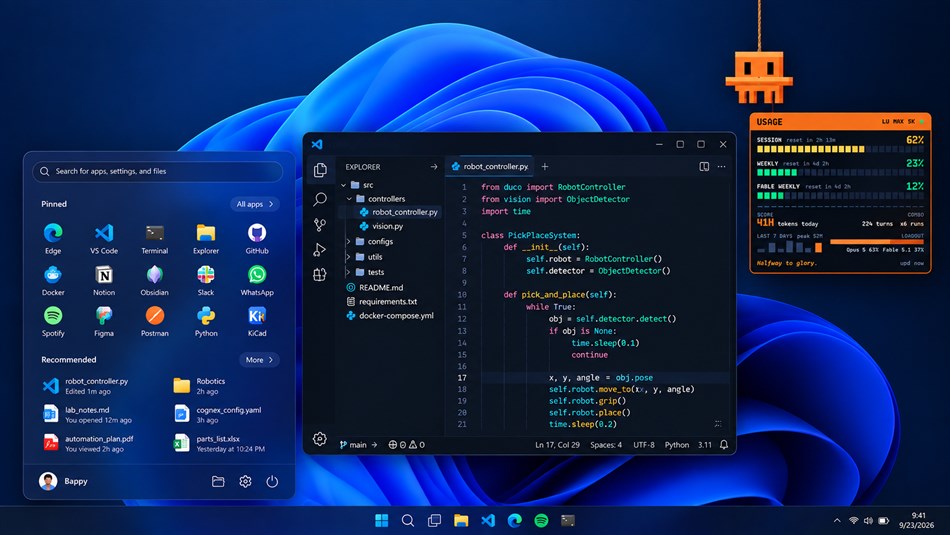950x535 pixels.
Task: Open recommended cognex_config.yaml
Action: [x=218, y=414]
